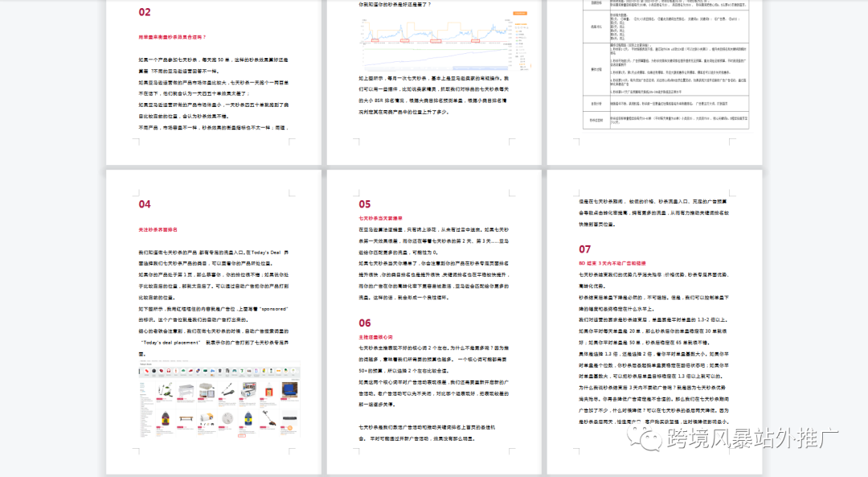
Task: Click the blue cushion product in the deals grid
Action: point(290,389)
